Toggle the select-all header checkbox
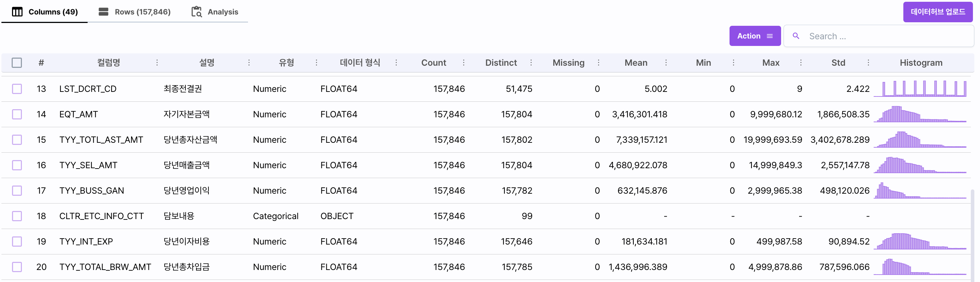Screen dimensions: 980x282 pos(17,63)
